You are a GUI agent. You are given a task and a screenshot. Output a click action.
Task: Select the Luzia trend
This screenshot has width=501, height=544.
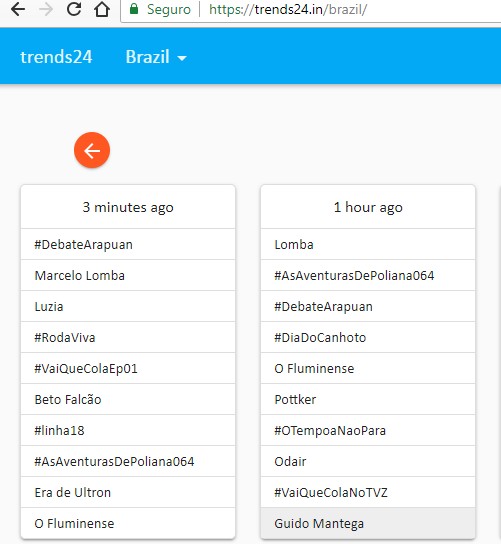click(128, 306)
